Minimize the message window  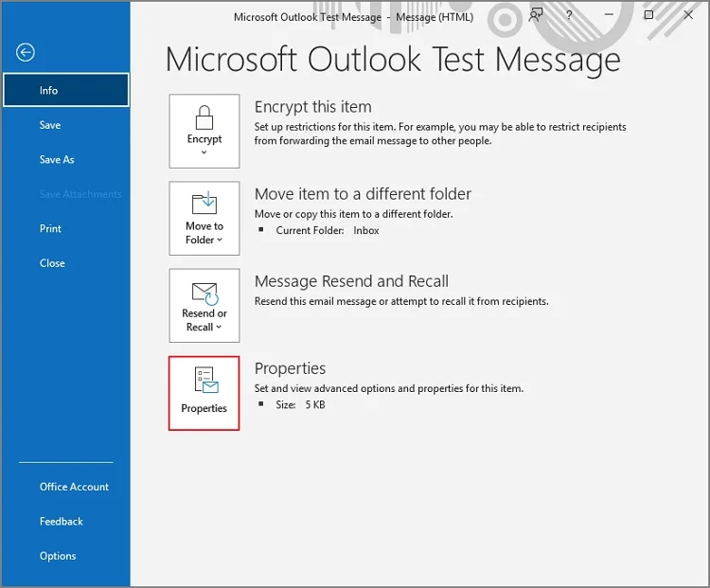(x=609, y=15)
